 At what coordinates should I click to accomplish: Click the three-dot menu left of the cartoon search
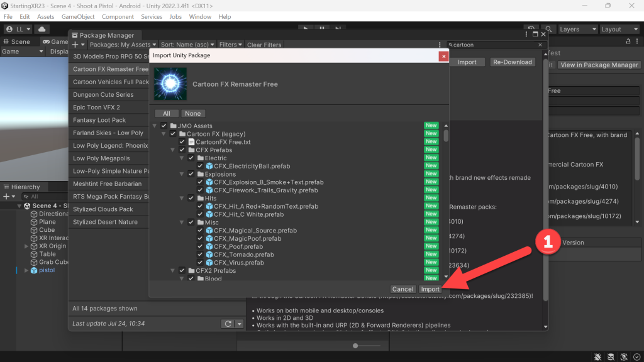(440, 45)
